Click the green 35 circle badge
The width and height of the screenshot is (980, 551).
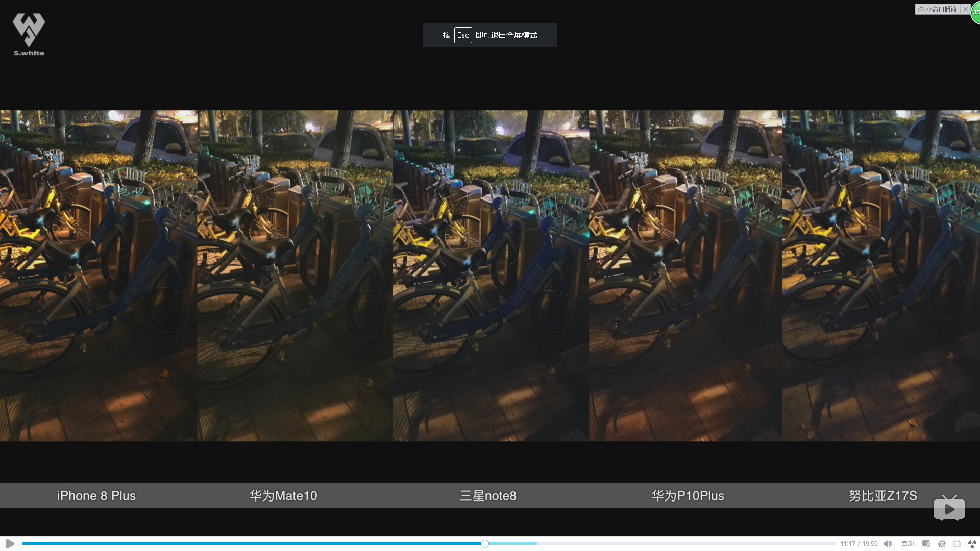click(x=975, y=12)
